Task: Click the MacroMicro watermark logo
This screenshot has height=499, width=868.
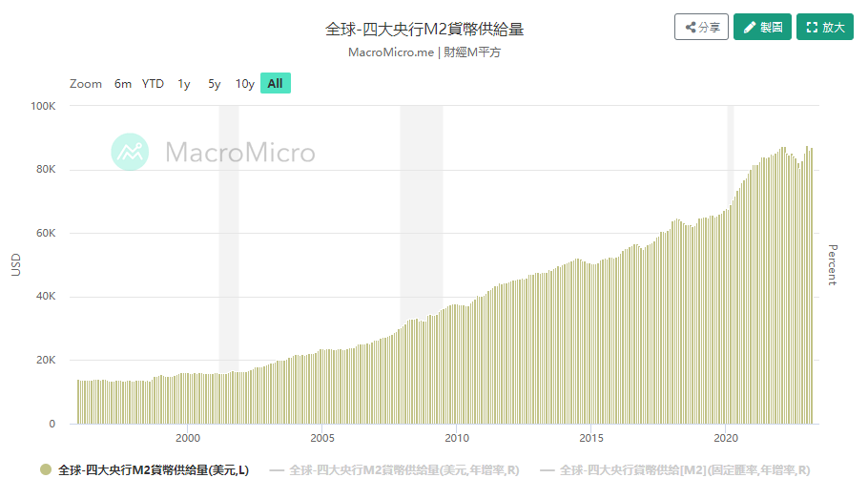Action: click(x=213, y=152)
